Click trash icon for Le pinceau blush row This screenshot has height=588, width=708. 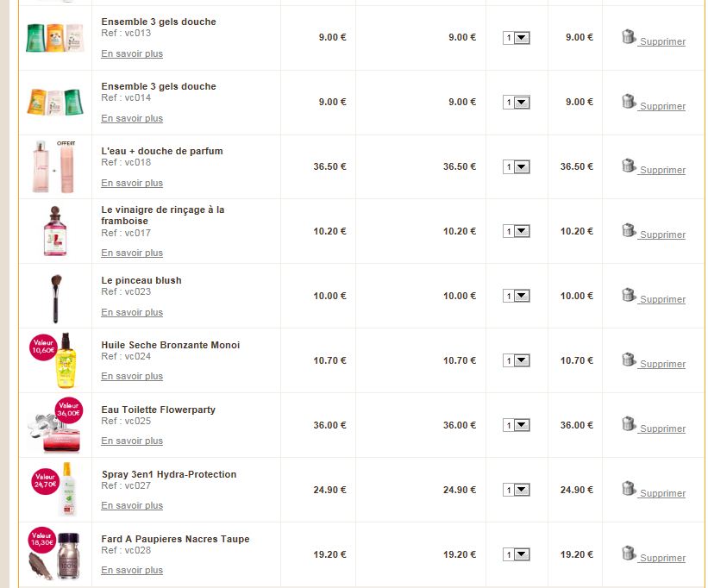[x=629, y=295]
